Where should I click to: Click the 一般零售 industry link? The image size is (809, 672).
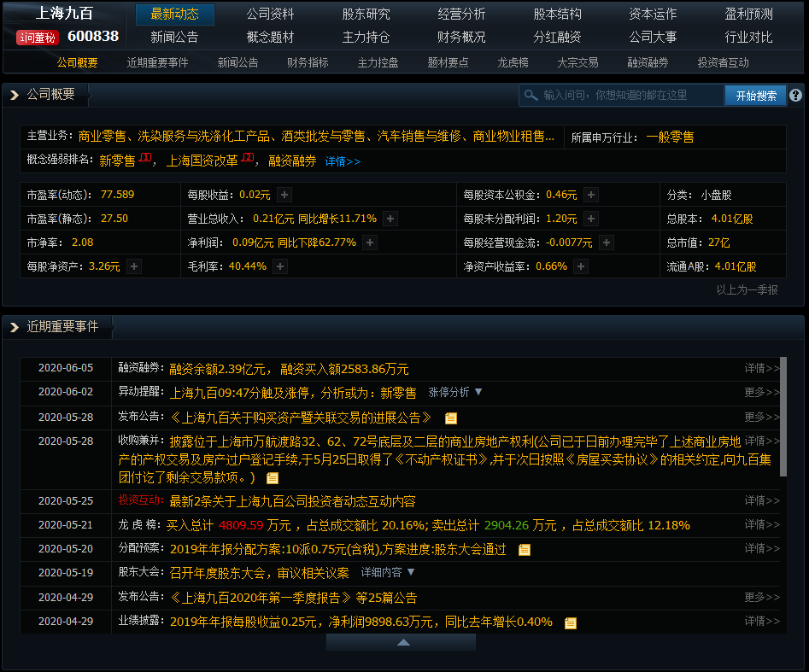[670, 137]
